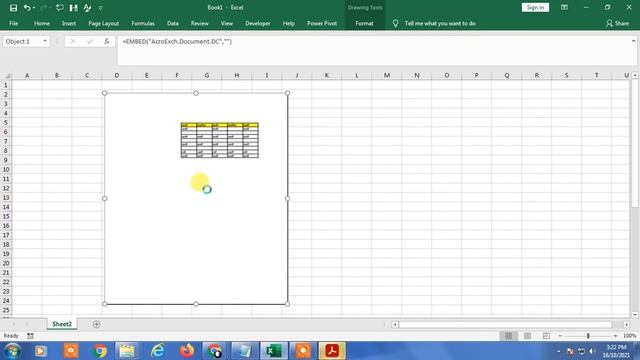Click the vertical scroll down arrow

click(x=635, y=315)
